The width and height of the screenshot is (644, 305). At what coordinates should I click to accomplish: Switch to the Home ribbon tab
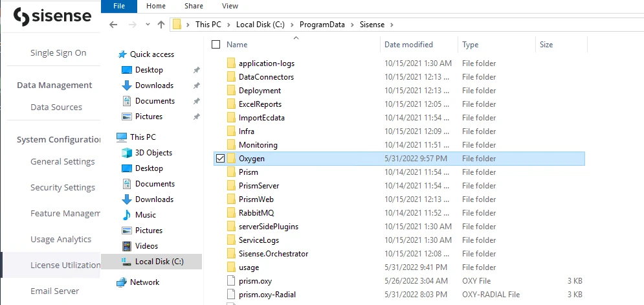click(156, 6)
